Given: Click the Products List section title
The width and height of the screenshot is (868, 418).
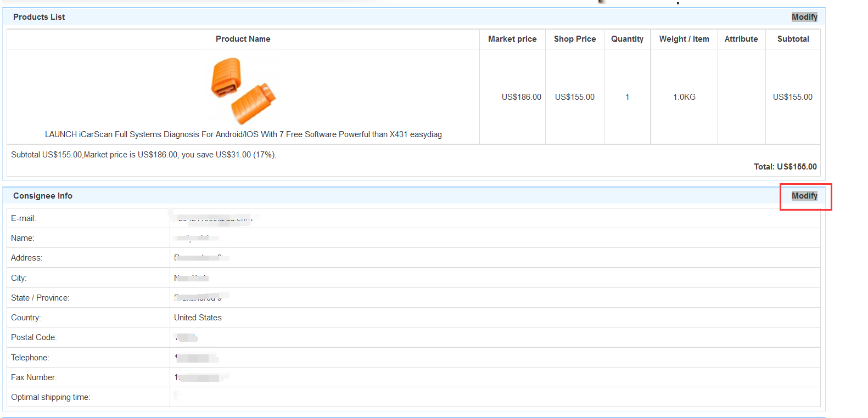Looking at the screenshot, I should click(x=39, y=17).
